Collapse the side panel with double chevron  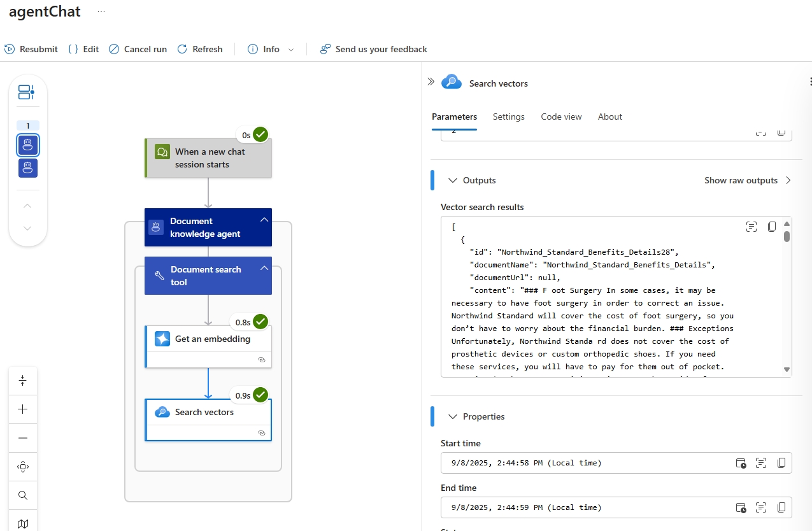[431, 81]
